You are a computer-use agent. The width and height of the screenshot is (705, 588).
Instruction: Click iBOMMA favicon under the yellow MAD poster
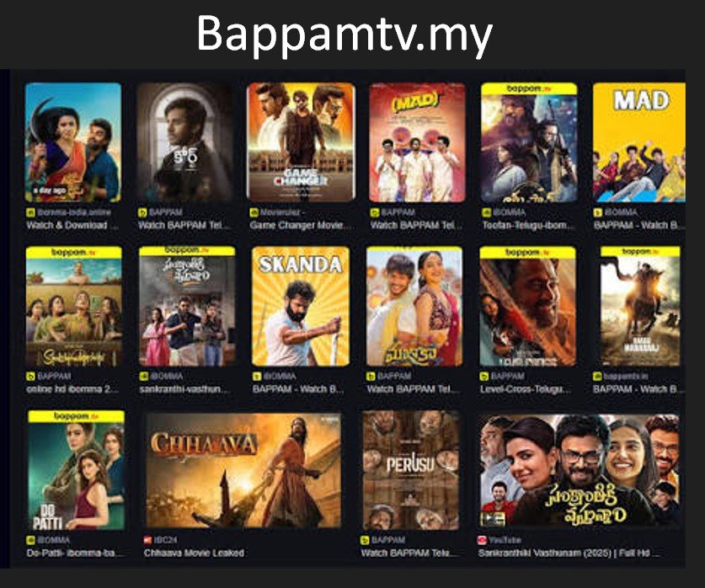598,212
